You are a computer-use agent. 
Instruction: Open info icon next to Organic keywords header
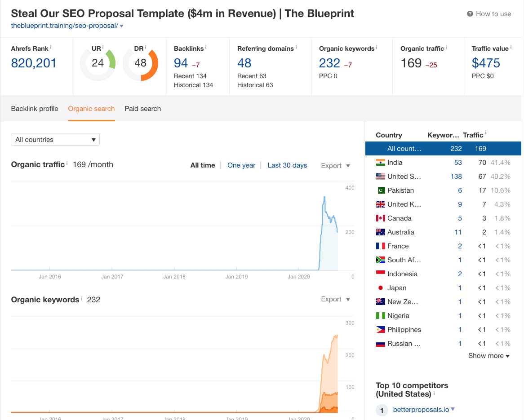pos(377,48)
